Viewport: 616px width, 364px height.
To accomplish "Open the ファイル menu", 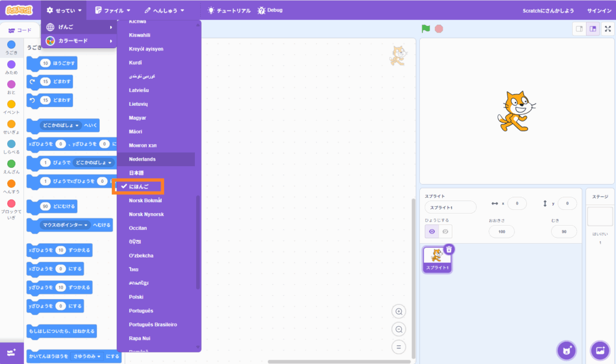I will [x=112, y=10].
